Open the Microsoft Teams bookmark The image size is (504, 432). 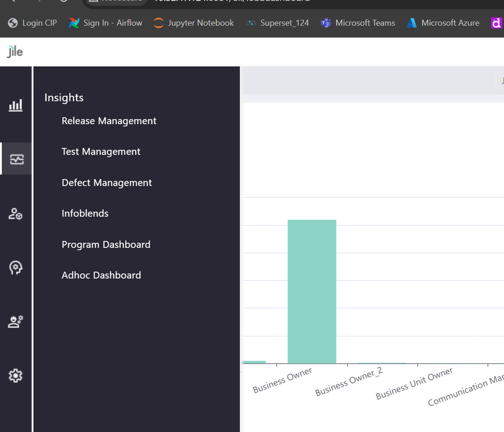pyautogui.click(x=358, y=23)
